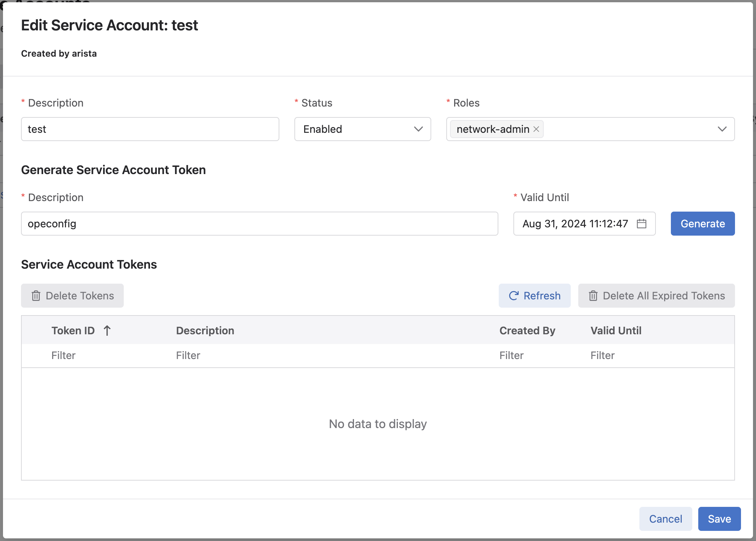Cancel editing the service account
Screen dimensions: 756x541
(x=665, y=519)
